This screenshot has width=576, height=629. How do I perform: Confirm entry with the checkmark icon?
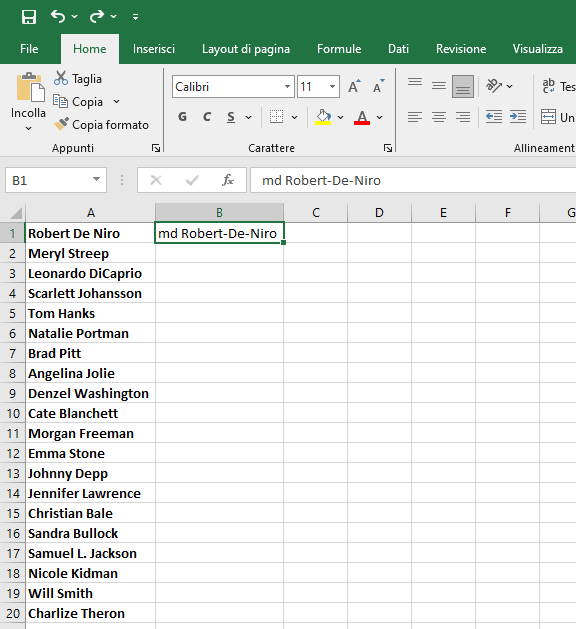(192, 181)
